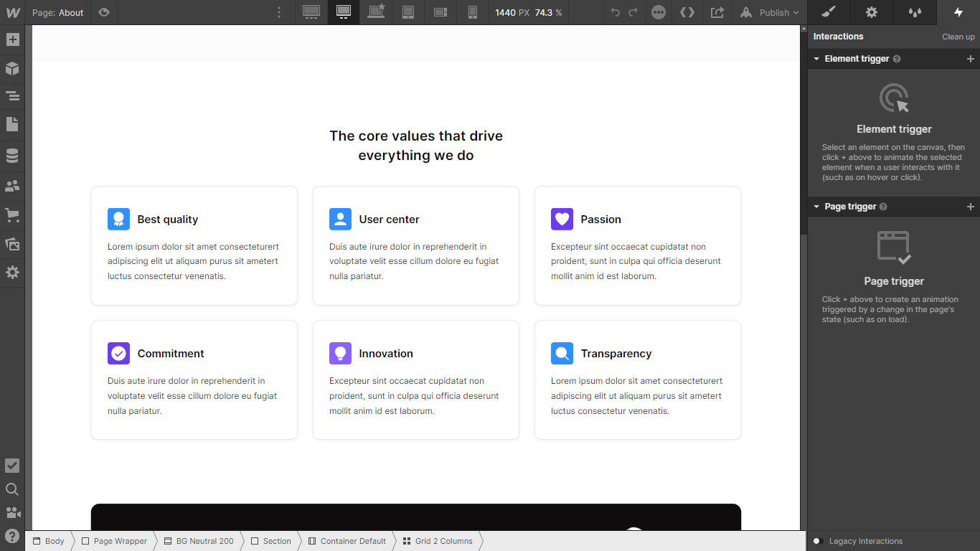Collapse the Page trigger section
980x551 pixels.
[816, 207]
